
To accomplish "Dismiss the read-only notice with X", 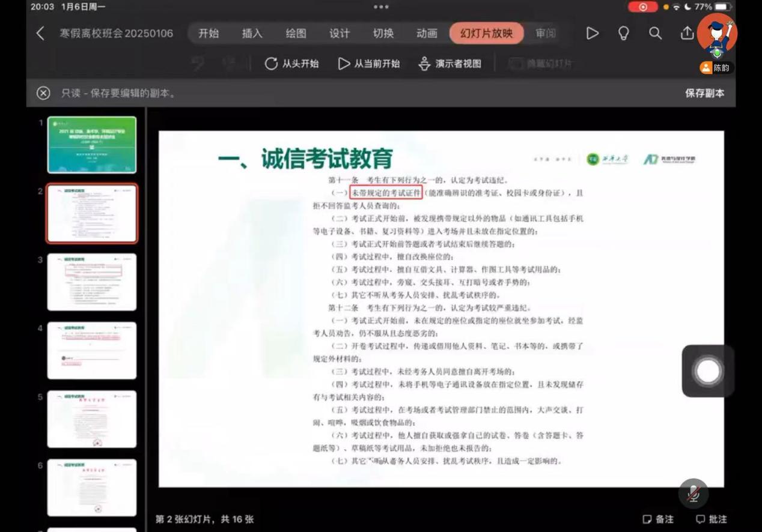I will click(x=43, y=93).
